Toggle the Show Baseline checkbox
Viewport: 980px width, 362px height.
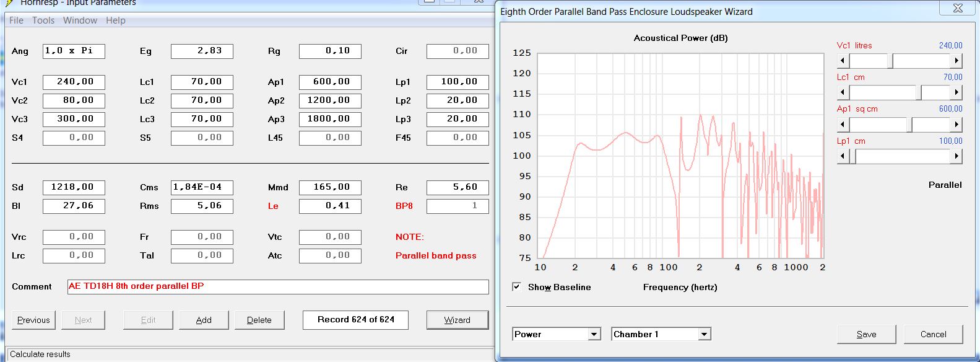[x=516, y=286]
